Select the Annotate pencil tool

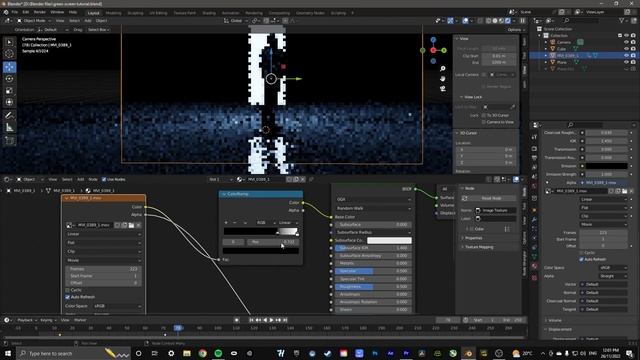click(x=9, y=116)
